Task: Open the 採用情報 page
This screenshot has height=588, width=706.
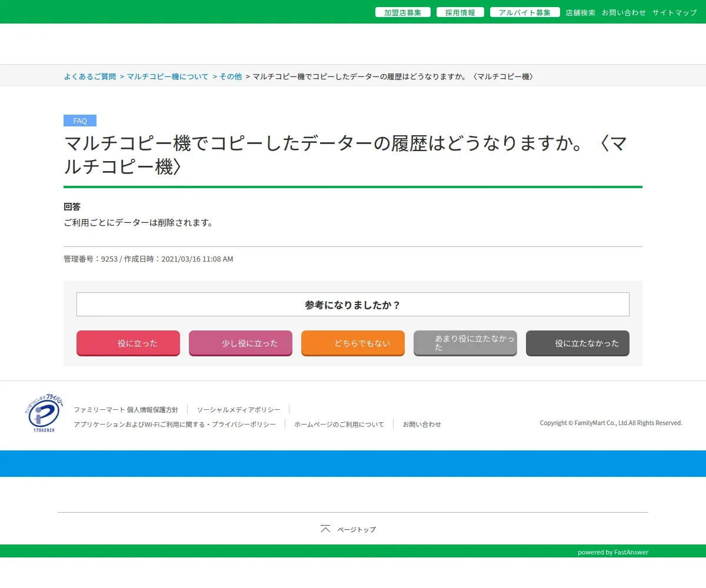Action: pos(460,12)
